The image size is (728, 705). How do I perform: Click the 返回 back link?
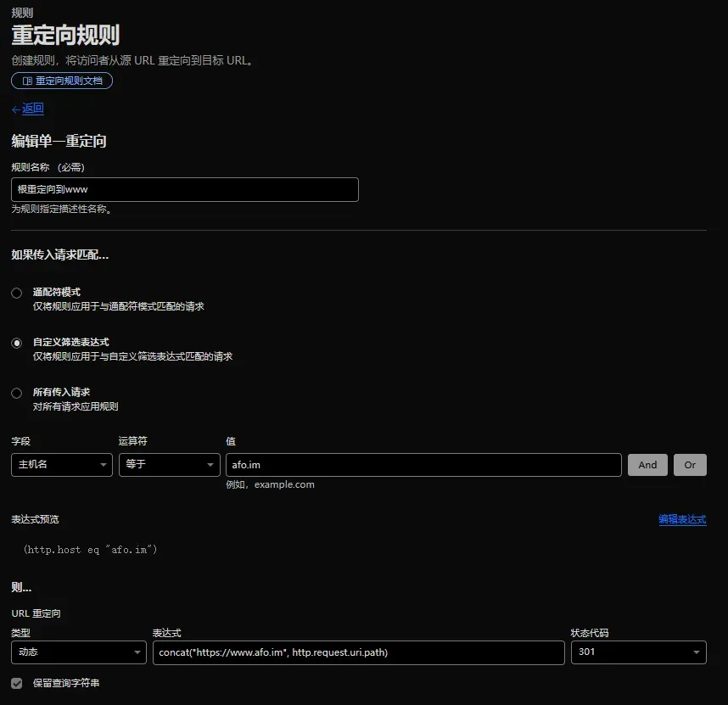[32, 109]
